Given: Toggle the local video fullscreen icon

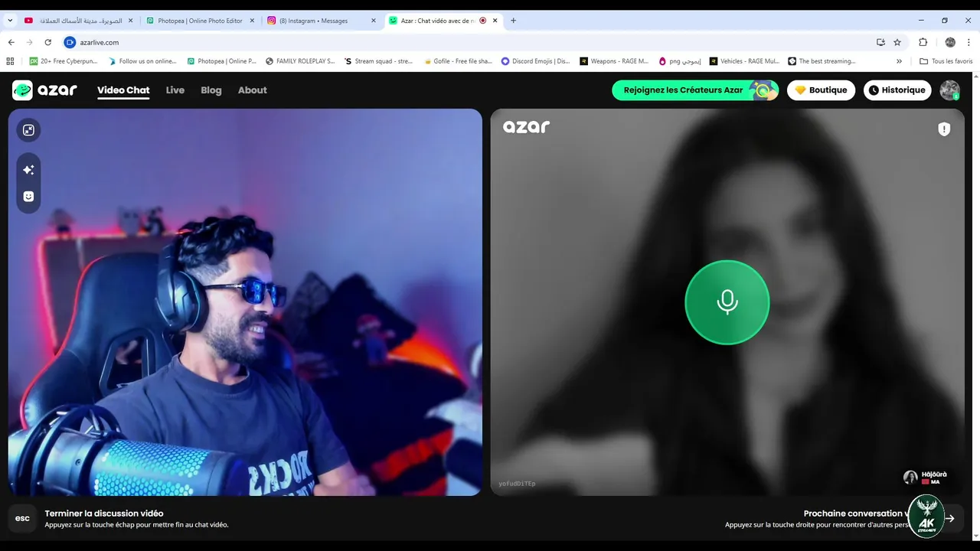Looking at the screenshot, I should (28, 130).
